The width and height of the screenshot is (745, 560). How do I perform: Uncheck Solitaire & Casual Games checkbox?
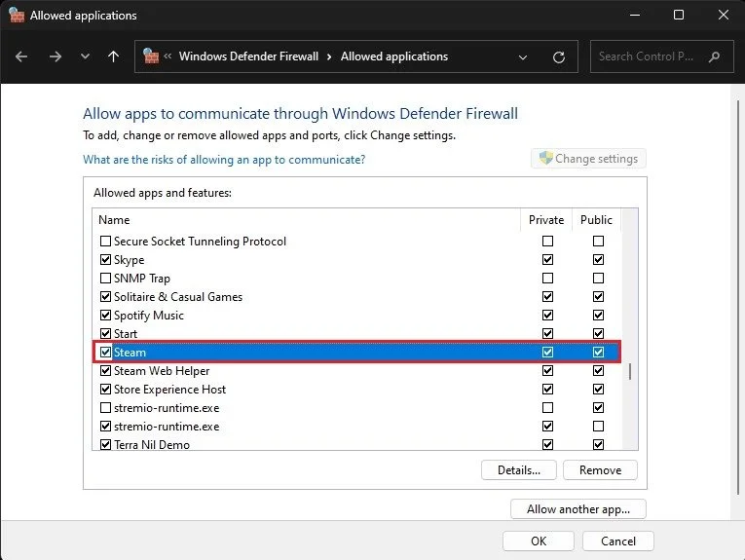pos(105,297)
